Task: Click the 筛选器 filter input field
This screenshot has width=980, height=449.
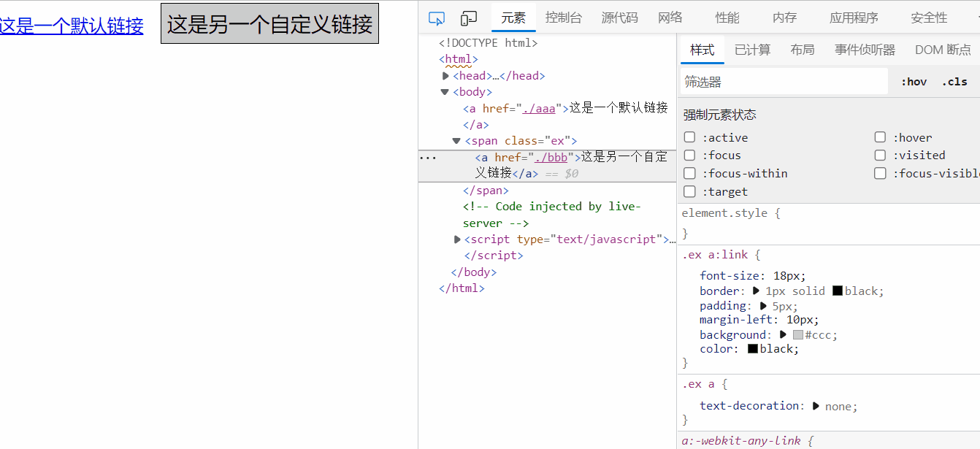Action: (784, 82)
